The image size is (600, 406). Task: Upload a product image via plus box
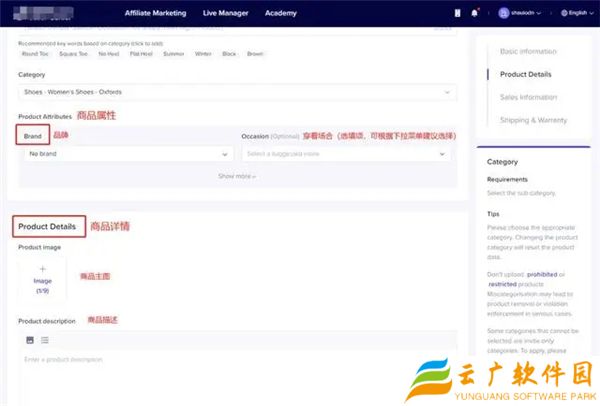pos(42,280)
